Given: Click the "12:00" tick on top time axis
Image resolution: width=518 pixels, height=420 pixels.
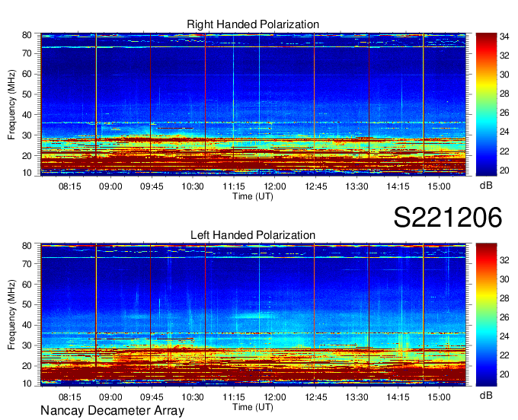Looking at the screenshot, I should (275, 186).
